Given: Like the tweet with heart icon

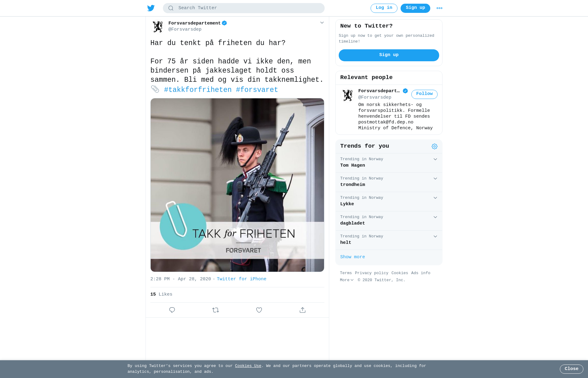Looking at the screenshot, I should point(259,310).
